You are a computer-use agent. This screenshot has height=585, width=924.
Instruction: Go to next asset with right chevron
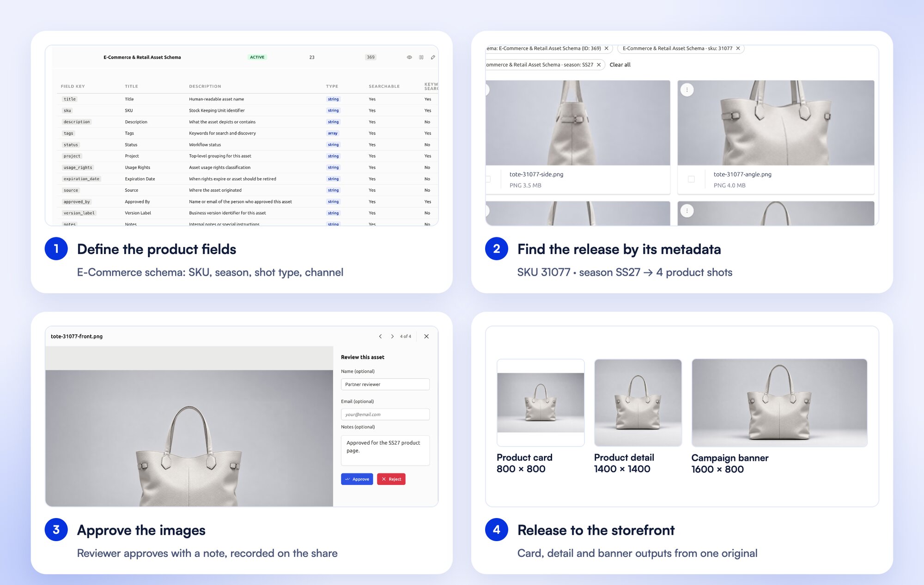392,337
